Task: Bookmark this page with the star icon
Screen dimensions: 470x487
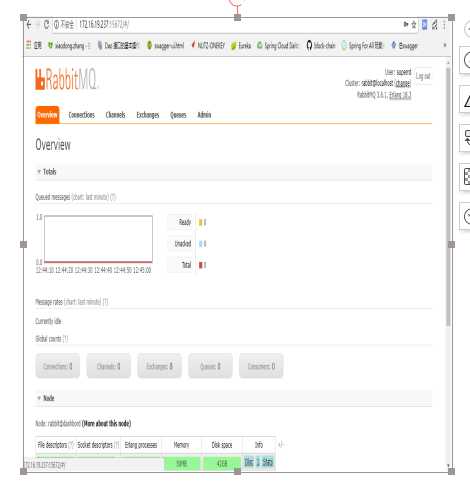Action: click(414, 25)
